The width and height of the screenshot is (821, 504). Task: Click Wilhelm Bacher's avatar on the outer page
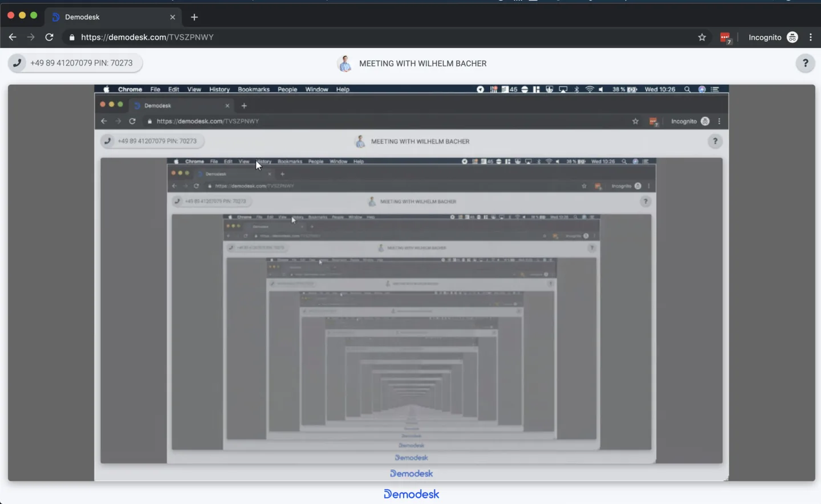tap(345, 63)
